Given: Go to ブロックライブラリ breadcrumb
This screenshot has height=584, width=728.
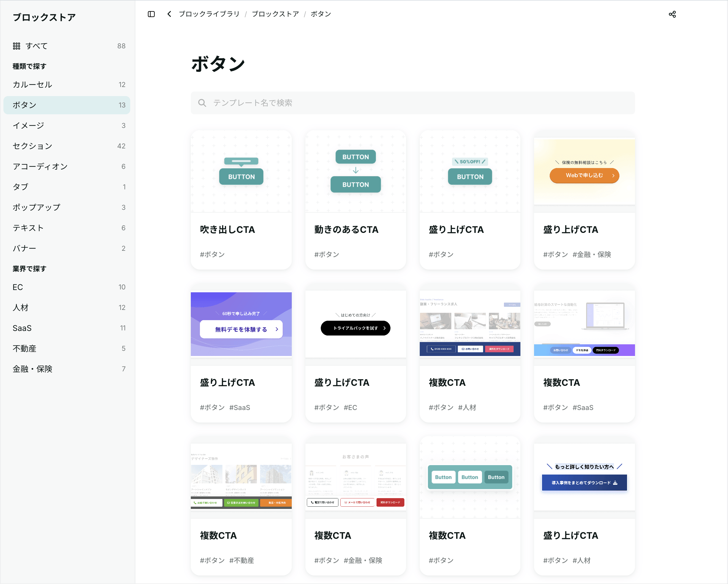Looking at the screenshot, I should coord(209,14).
